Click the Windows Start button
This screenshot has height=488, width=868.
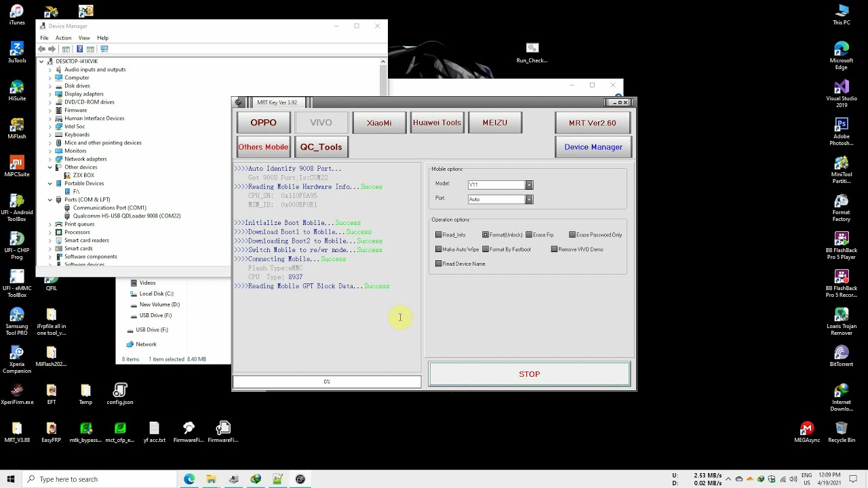[x=10, y=479]
